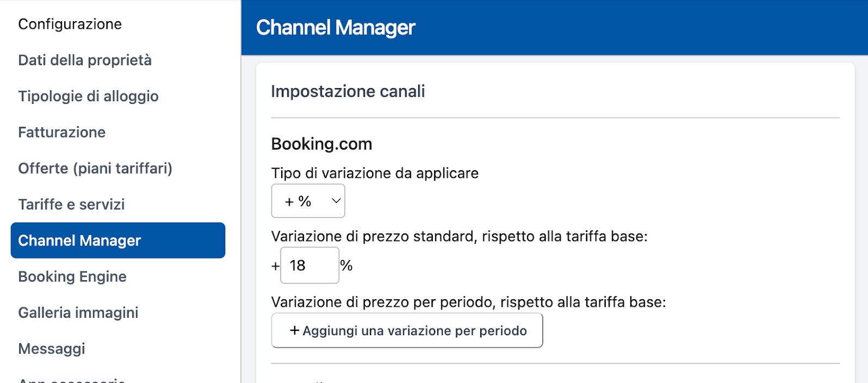Click the Booking.com channel heading

pyautogui.click(x=321, y=144)
